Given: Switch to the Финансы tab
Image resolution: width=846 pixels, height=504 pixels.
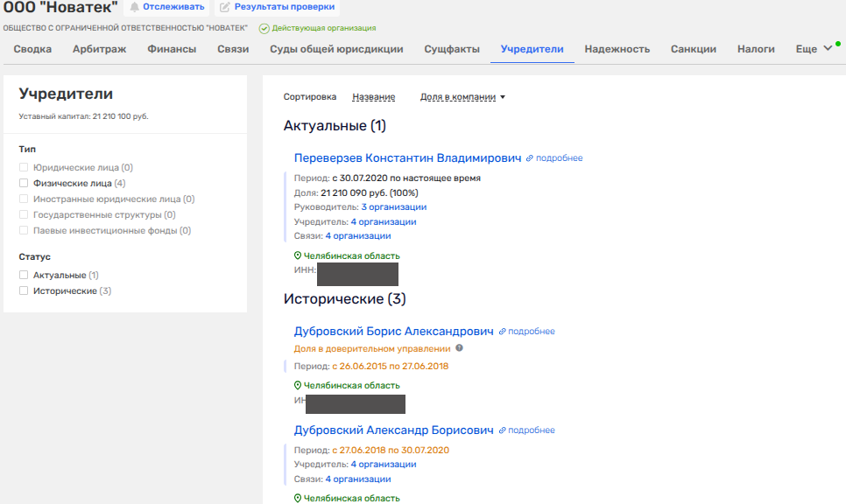Looking at the screenshot, I should point(172,49).
